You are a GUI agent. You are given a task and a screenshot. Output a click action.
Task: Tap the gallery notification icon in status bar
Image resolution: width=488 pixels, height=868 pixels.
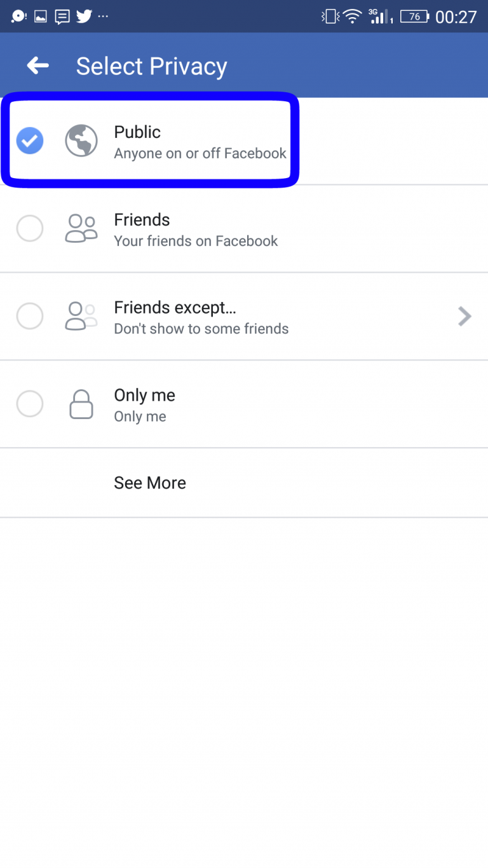(x=39, y=15)
